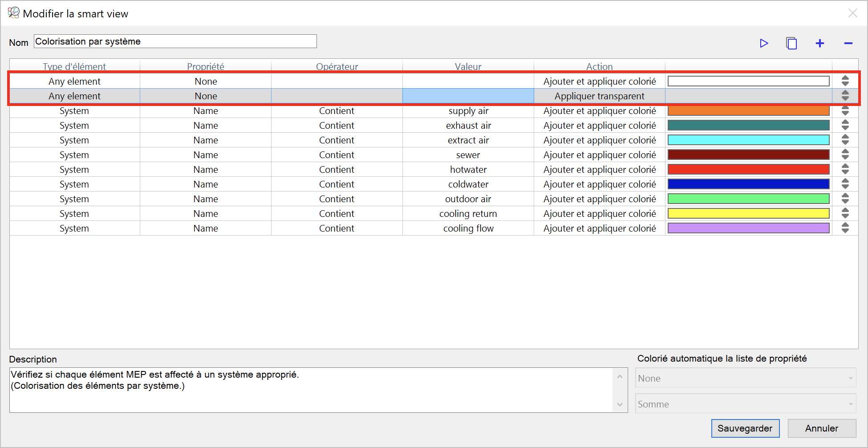The width and height of the screenshot is (868, 448).
Task: Click 'Ajouter et appliquer colorié' in coldwater row
Action: click(x=600, y=184)
